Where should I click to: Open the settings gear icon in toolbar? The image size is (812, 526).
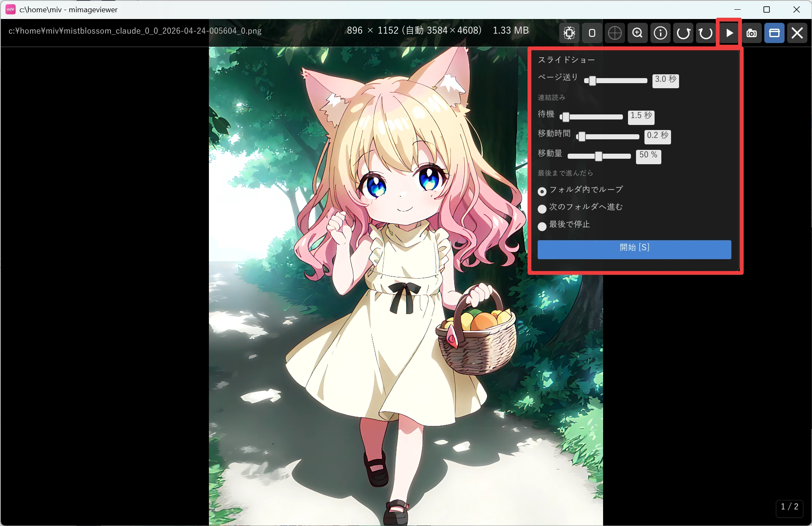[x=569, y=33]
